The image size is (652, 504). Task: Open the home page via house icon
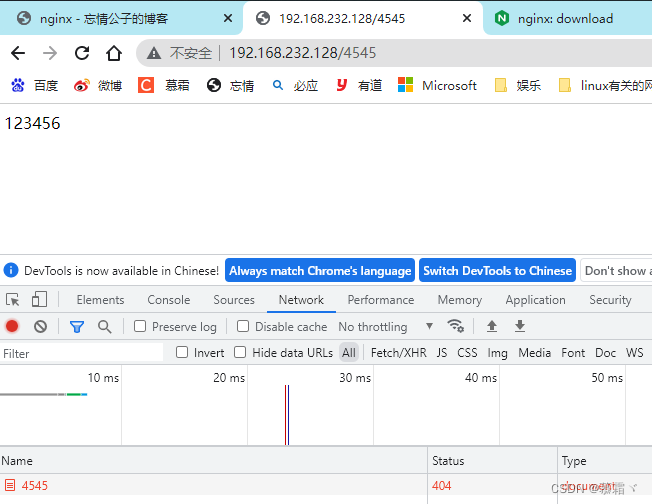[114, 53]
